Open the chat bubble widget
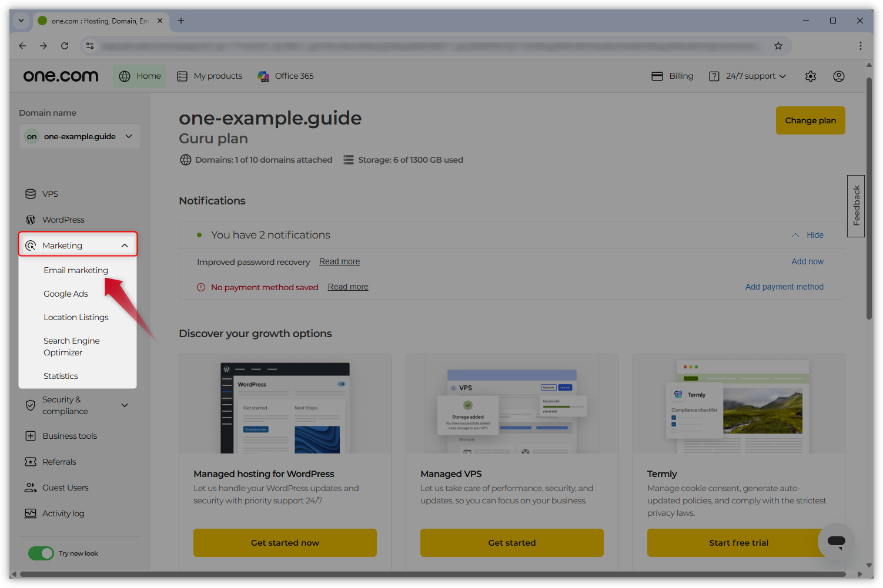This screenshot has height=588, width=883. pyautogui.click(x=837, y=542)
